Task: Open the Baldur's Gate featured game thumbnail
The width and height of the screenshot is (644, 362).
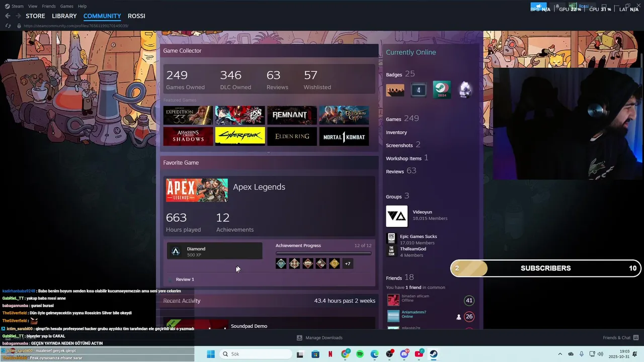Action: tap(344, 115)
